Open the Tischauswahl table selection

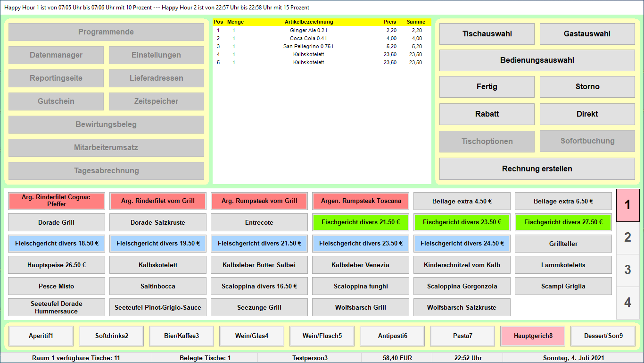487,34
